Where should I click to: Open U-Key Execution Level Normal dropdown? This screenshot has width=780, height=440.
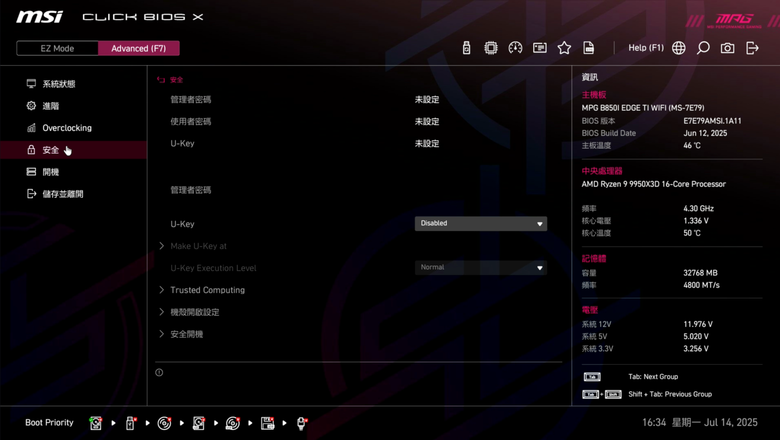[481, 267]
